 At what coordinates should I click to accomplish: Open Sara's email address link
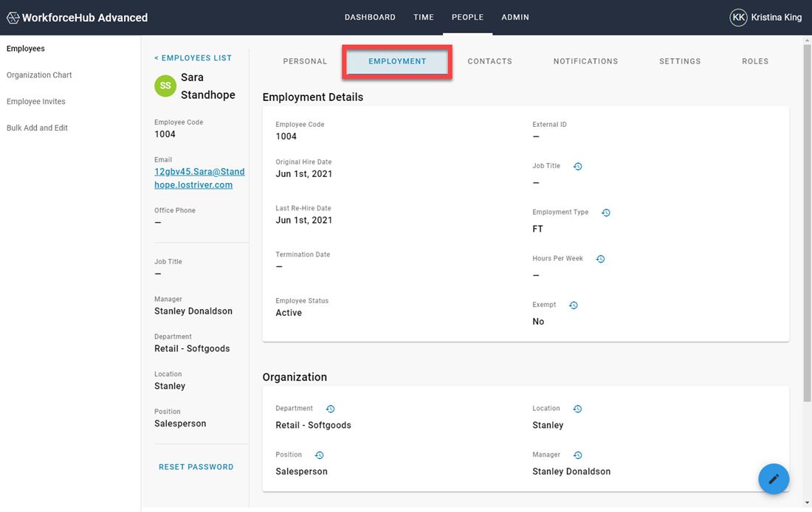[x=199, y=179]
